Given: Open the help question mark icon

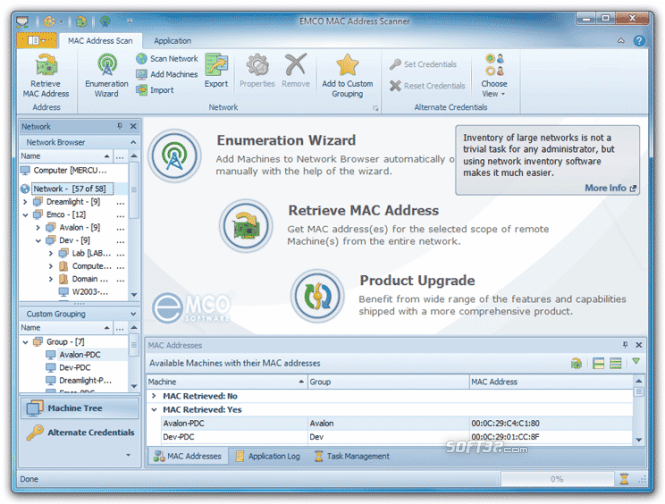Looking at the screenshot, I should [639, 41].
